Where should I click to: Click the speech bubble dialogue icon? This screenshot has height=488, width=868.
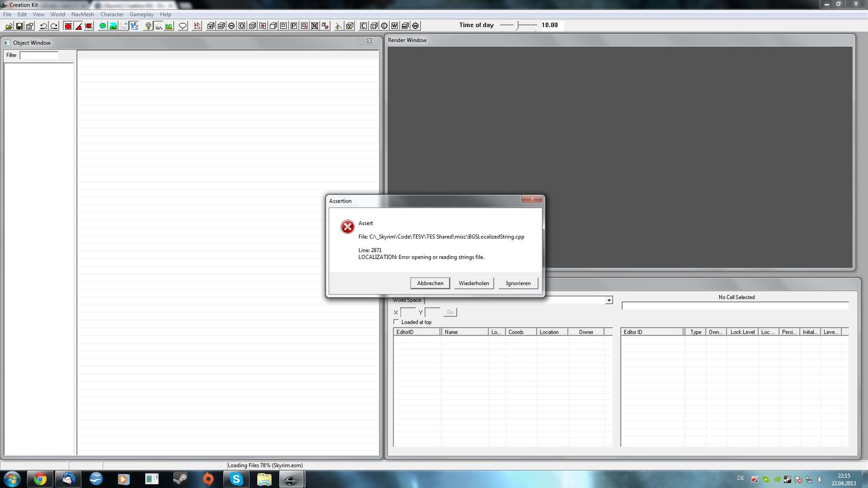point(182,26)
